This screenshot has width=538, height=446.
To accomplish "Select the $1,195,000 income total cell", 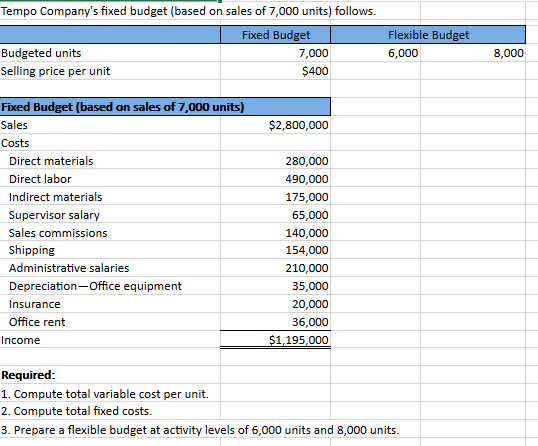I will [276, 340].
